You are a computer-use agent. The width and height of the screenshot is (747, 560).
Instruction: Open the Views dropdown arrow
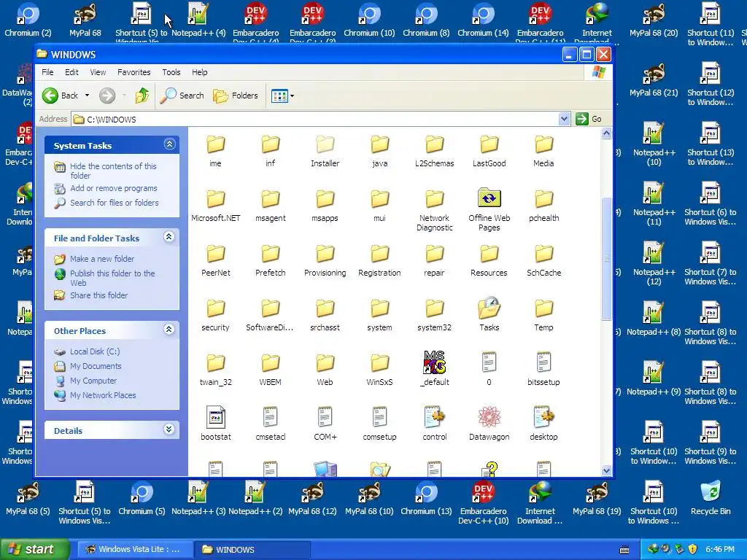[x=292, y=96]
